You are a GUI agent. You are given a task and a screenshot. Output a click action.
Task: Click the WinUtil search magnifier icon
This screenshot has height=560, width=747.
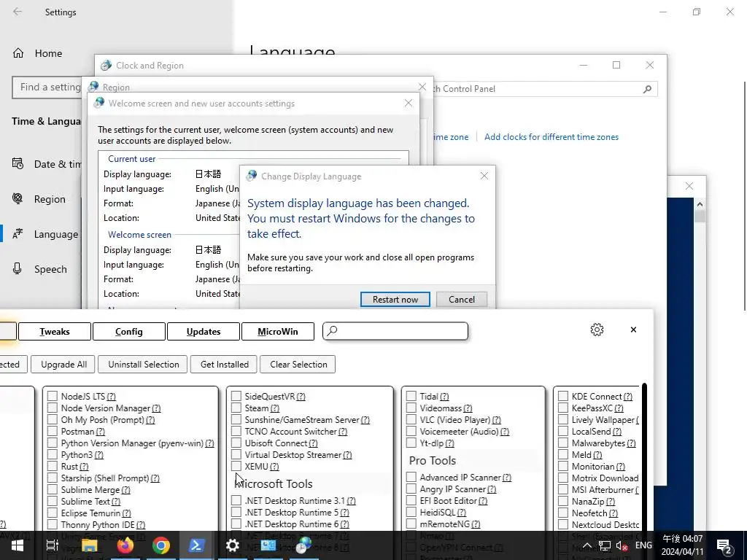[x=333, y=330]
